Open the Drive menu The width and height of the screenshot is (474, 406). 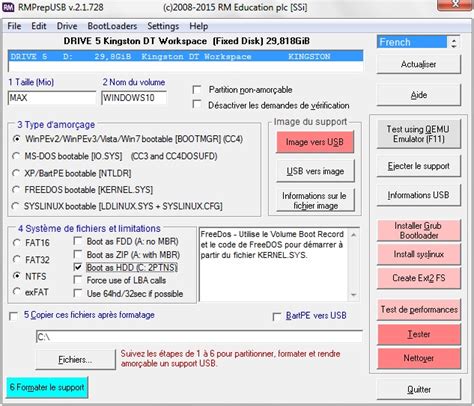pyautogui.click(x=67, y=26)
